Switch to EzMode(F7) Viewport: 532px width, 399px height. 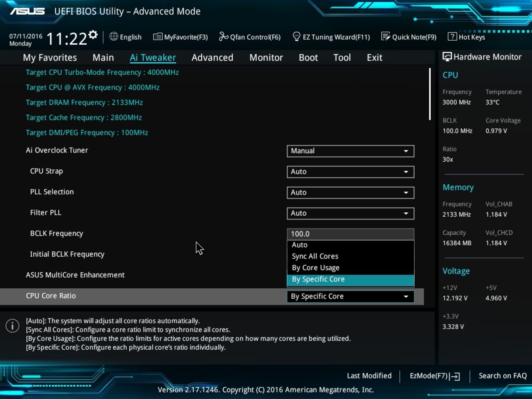[x=435, y=376]
